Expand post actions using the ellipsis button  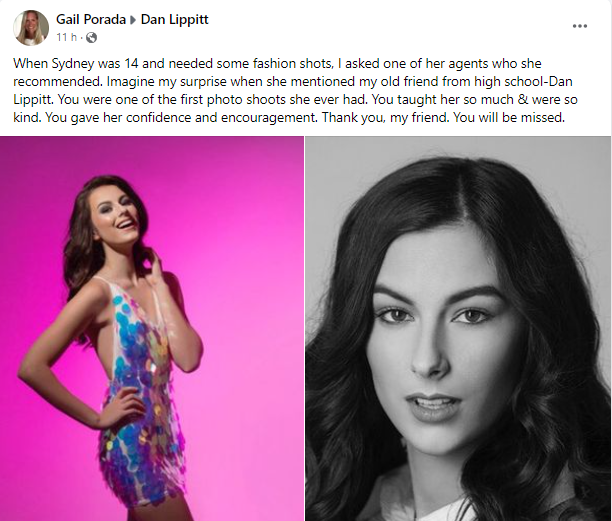(580, 26)
